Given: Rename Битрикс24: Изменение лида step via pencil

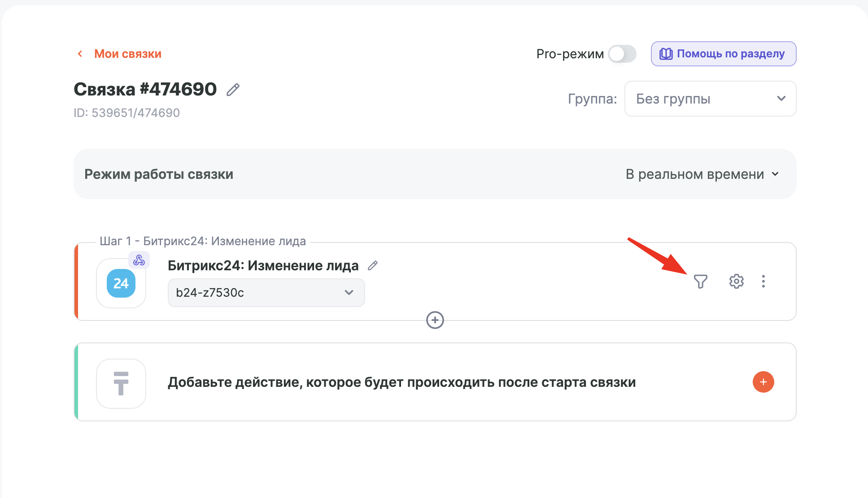Looking at the screenshot, I should [372, 266].
